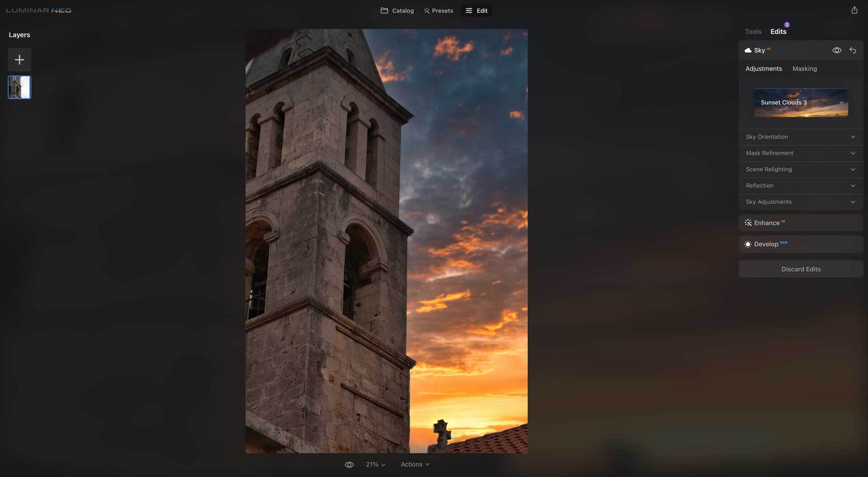Open the 21% zoom level dropdown
This screenshot has height=477, width=868.
tap(375, 465)
